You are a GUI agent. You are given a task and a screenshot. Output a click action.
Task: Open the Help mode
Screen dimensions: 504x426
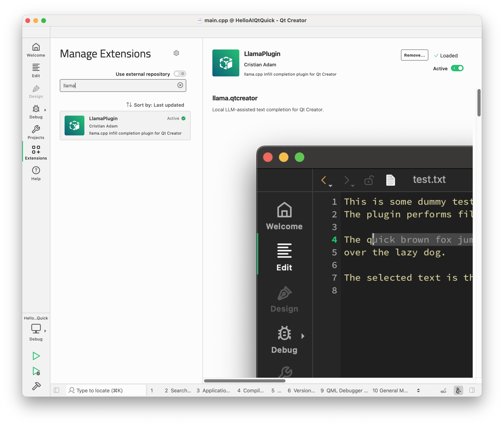36,174
